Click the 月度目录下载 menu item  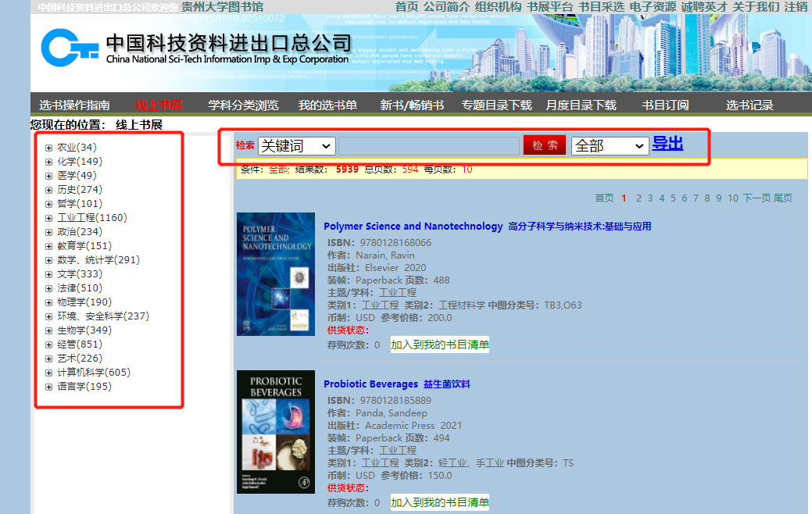coord(581,105)
